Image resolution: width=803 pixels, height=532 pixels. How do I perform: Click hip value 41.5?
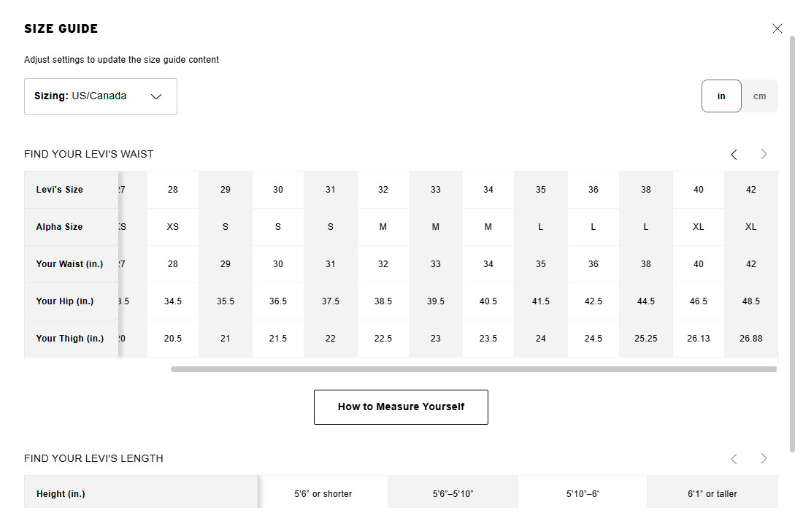(541, 301)
